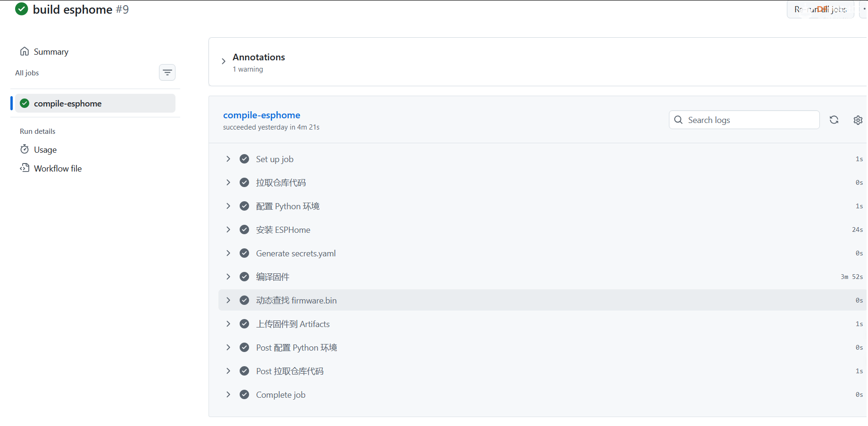868x426 pixels.
Task: Expand the Post 拉取仓库代码 step
Action: tap(228, 371)
